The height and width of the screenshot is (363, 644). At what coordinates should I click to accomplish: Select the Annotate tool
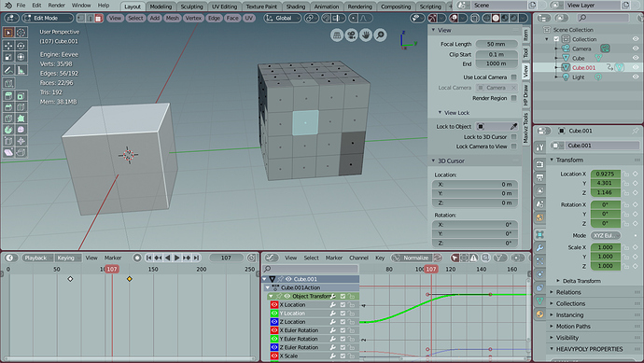click(x=8, y=70)
